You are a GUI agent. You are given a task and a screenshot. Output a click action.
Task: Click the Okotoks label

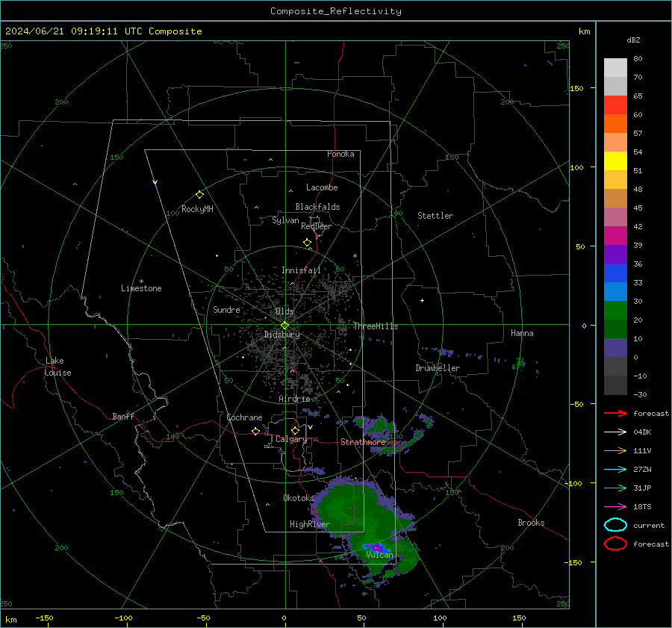pyautogui.click(x=299, y=497)
